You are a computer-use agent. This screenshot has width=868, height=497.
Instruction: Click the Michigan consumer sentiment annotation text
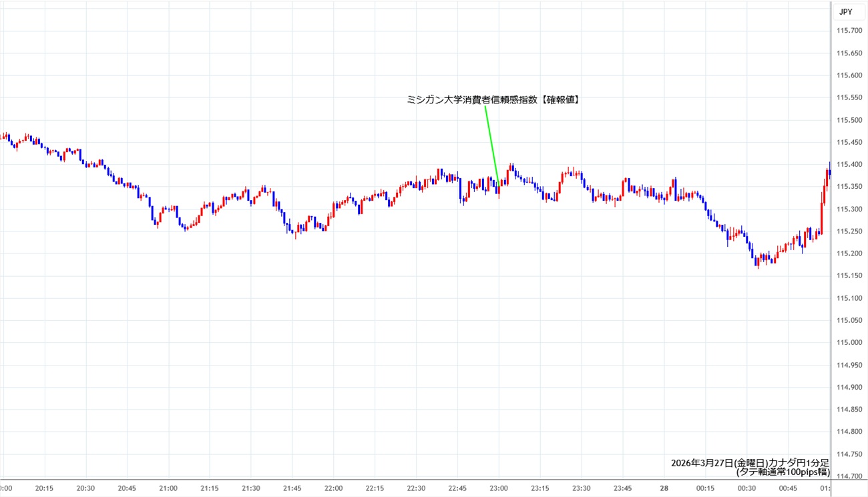[493, 99]
